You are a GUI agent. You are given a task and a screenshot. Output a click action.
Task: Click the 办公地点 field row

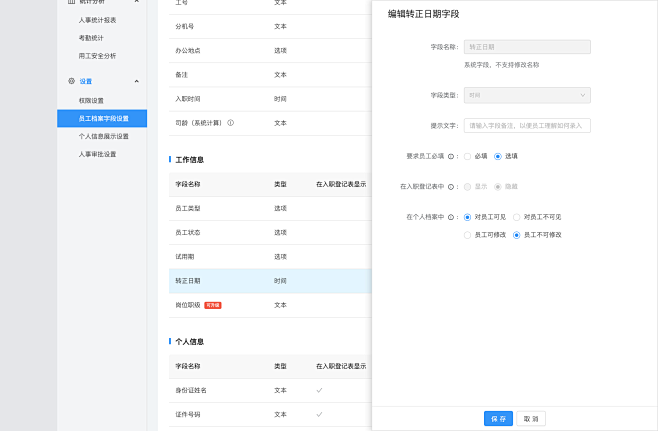pyautogui.click(x=270, y=51)
